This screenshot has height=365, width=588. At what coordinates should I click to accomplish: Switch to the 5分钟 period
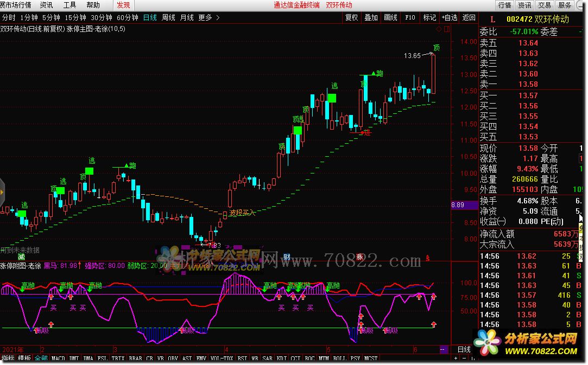[x=51, y=17]
